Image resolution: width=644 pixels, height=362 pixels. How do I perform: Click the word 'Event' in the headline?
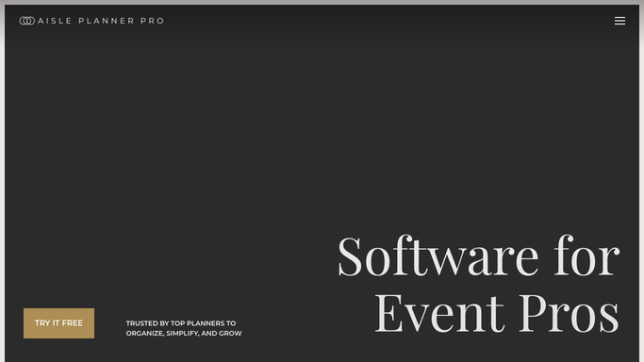click(439, 313)
